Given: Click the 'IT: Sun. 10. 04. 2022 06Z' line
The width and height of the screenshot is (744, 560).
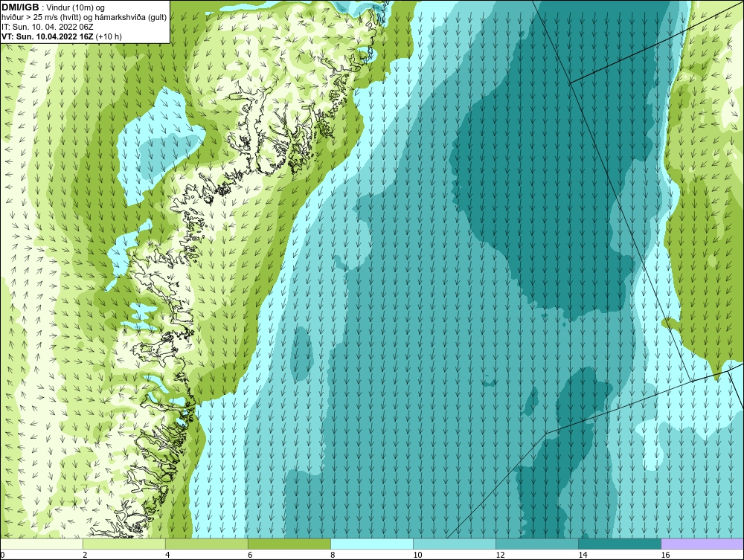Looking at the screenshot, I should [48, 27].
